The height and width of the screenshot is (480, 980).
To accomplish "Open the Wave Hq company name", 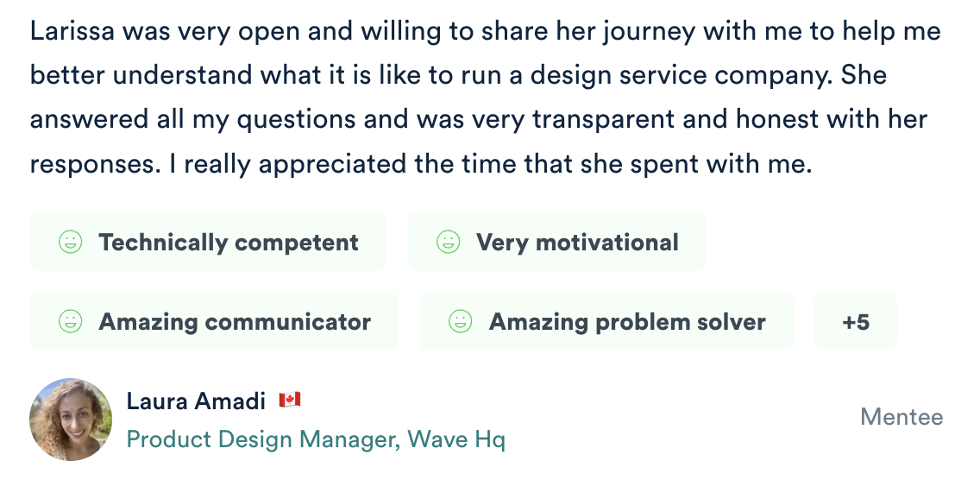I will [456, 439].
